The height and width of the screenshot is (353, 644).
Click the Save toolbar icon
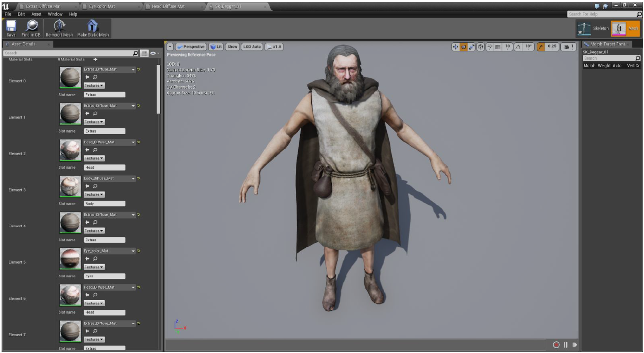11,26
